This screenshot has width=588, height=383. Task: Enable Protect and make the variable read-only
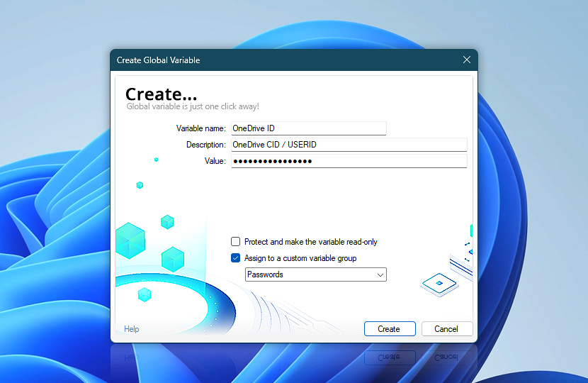pyautogui.click(x=236, y=242)
